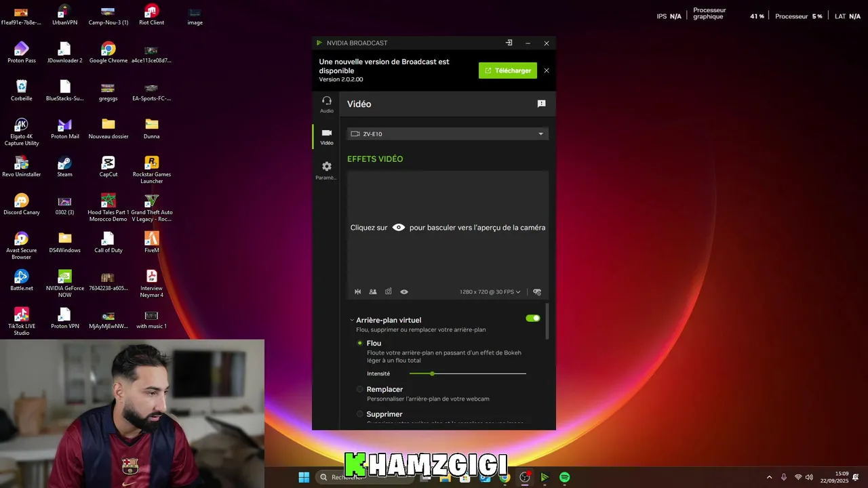This screenshot has width=868, height=488.
Task: Click the Rockstar Games Launcher icon
Action: pos(152,170)
